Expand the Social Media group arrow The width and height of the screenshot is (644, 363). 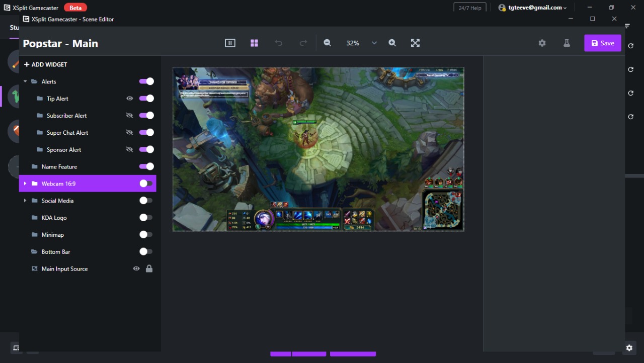pyautogui.click(x=25, y=201)
